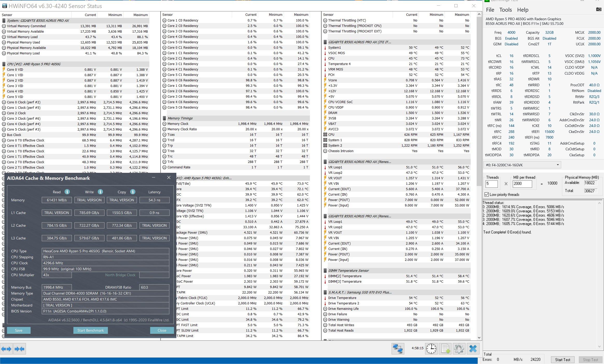This screenshot has width=604, height=364.
Task: Click the Memory Timings group icon
Action: [x=164, y=118]
